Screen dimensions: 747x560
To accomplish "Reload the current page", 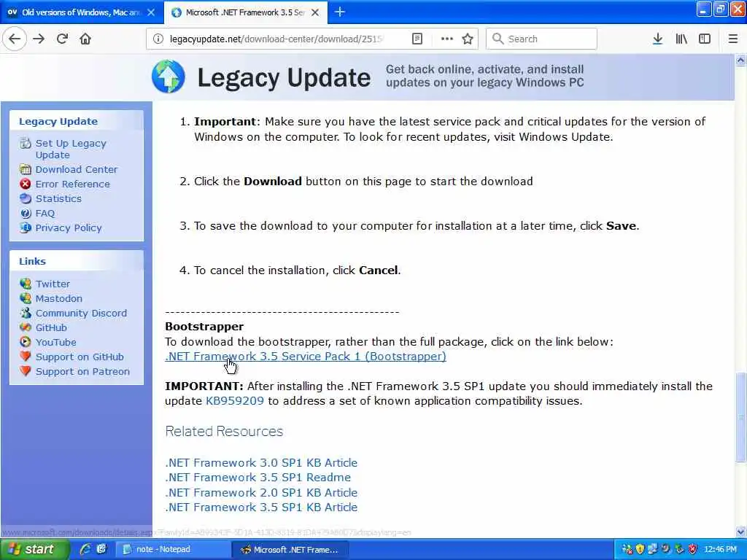I will point(62,39).
